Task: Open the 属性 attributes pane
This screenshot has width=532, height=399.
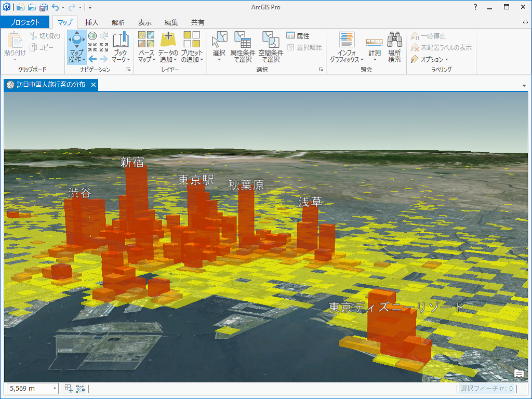Action: click(298, 36)
